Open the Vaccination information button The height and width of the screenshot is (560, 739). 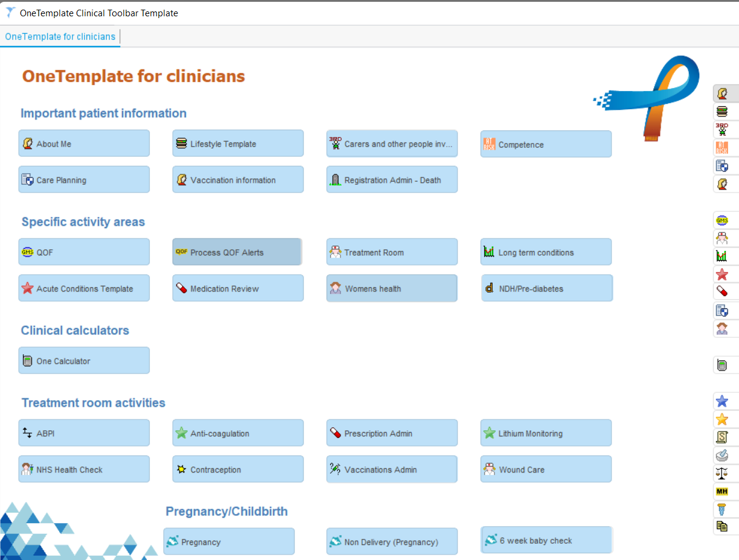coord(238,180)
